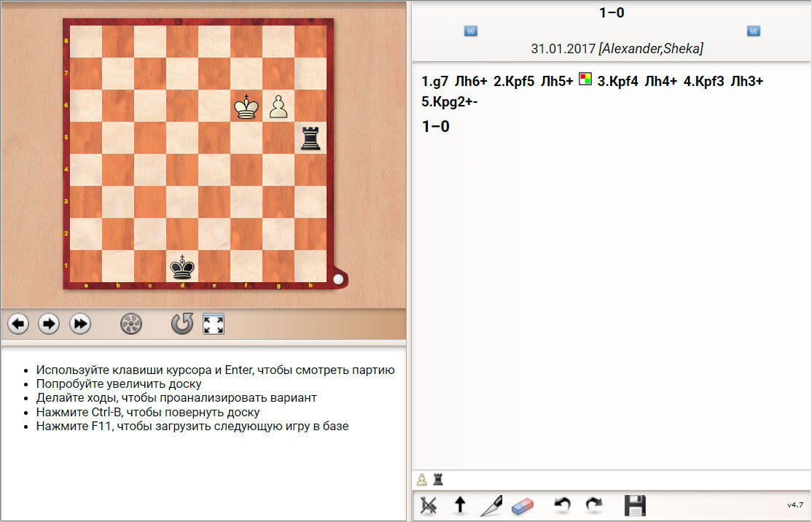Screen dimensions: 812x522
Task: Click the empty g7 square on board
Action: [278, 74]
